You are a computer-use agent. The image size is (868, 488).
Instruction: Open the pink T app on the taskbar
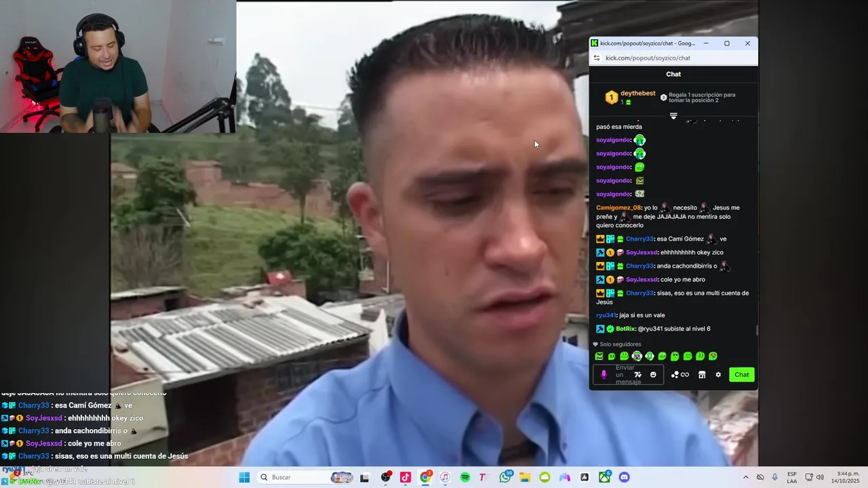coord(482,477)
